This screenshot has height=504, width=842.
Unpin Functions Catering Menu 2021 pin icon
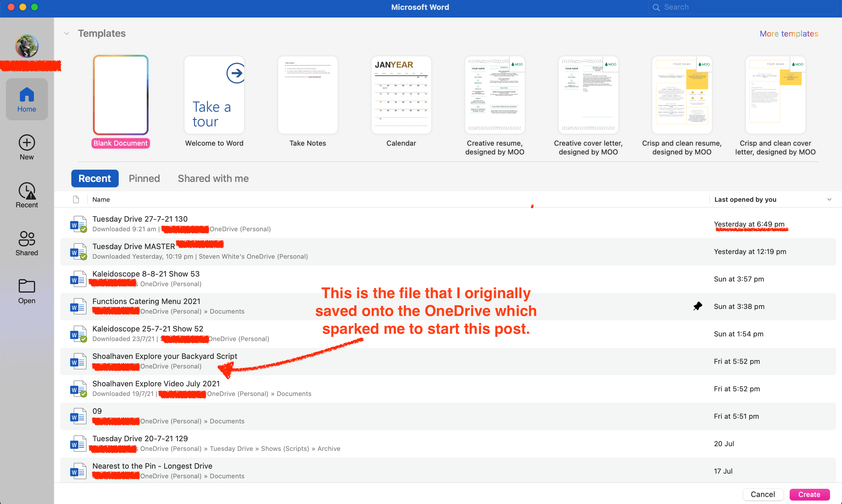coord(698,306)
